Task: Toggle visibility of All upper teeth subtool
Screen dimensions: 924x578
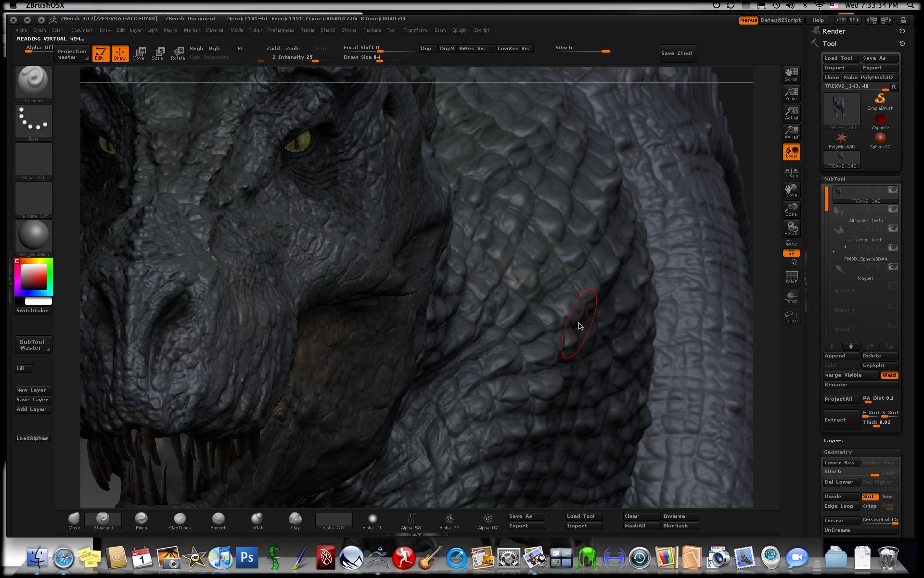Action: [x=893, y=209]
